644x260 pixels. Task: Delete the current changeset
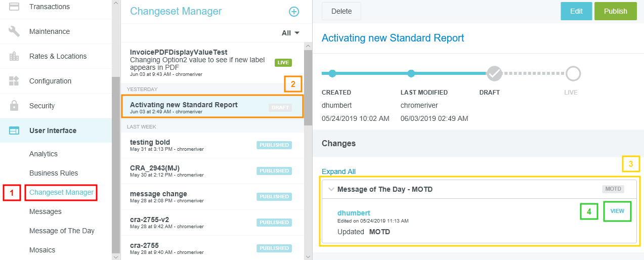point(341,11)
